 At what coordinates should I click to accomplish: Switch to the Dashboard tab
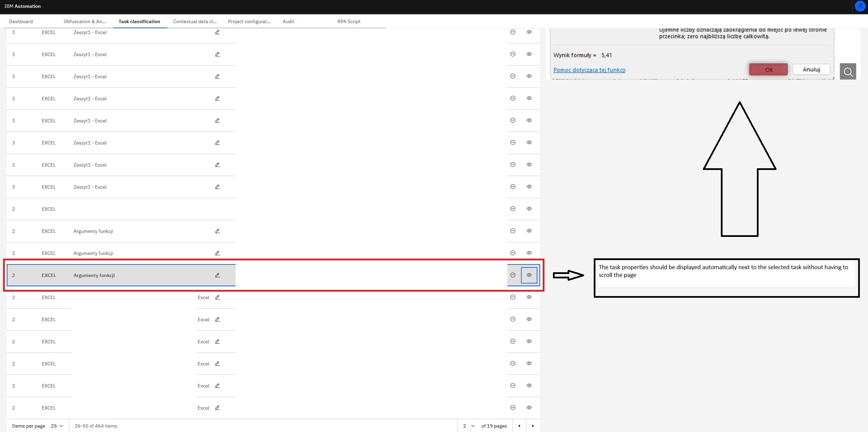(21, 21)
